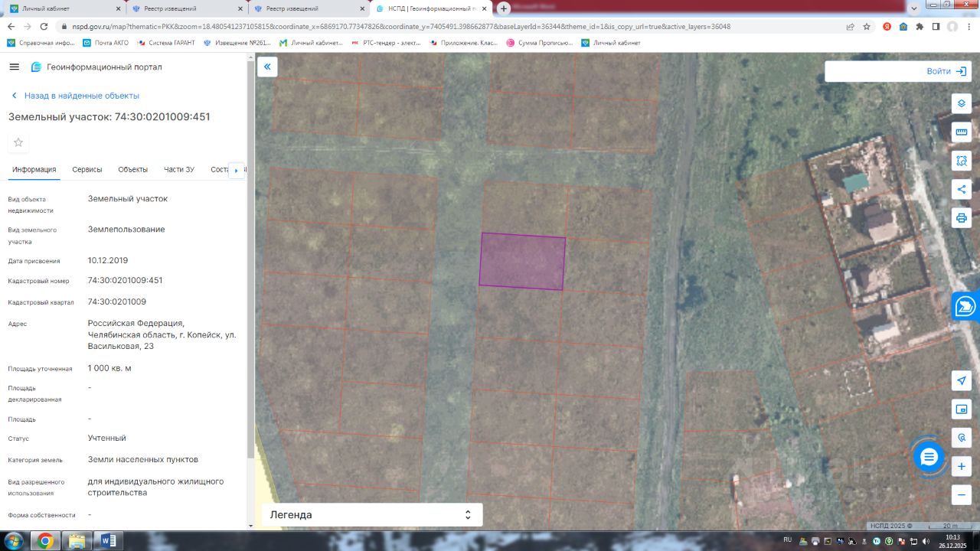This screenshot has height=551, width=980.
Task: Add the land plot to favorites with the star
Action: click(18, 142)
